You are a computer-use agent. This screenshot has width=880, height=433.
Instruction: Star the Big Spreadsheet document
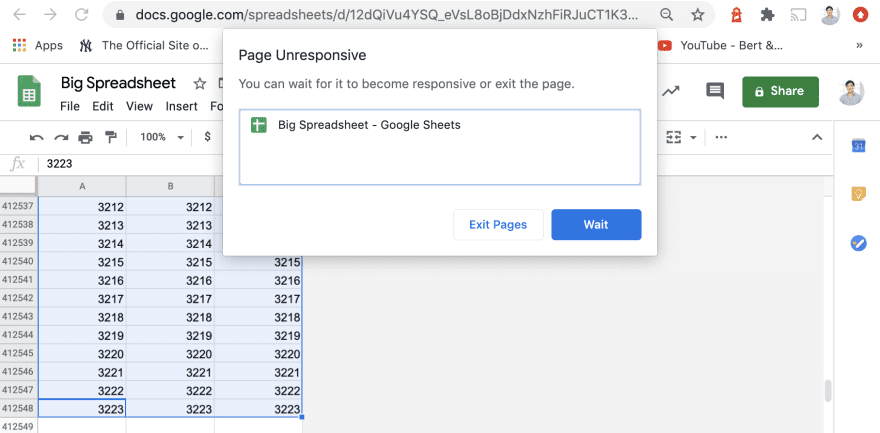point(199,84)
